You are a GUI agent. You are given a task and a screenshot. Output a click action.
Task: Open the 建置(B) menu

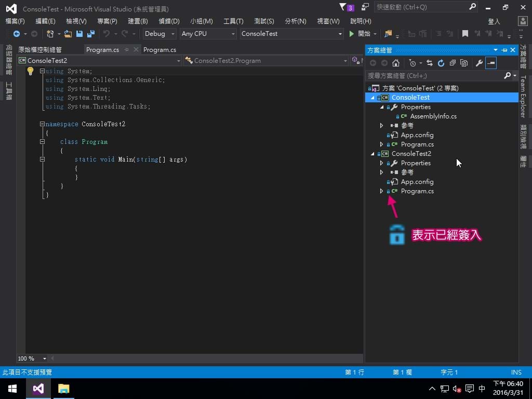click(138, 21)
